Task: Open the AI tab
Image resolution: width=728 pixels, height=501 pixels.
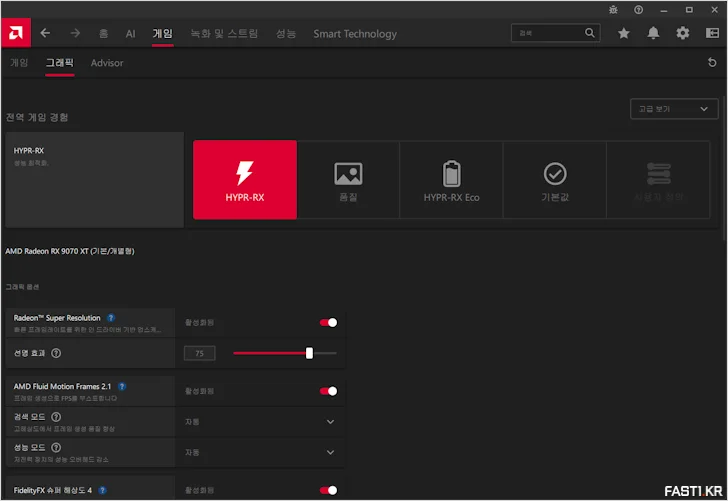Action: tap(130, 33)
